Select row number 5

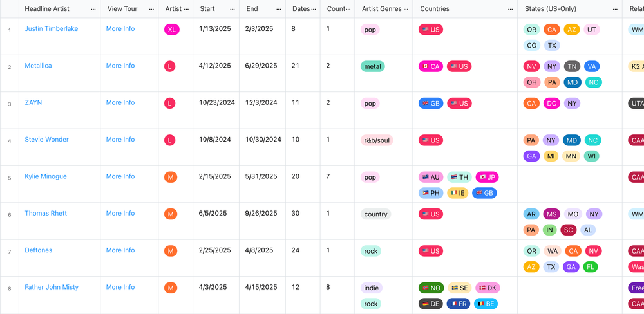(10, 178)
